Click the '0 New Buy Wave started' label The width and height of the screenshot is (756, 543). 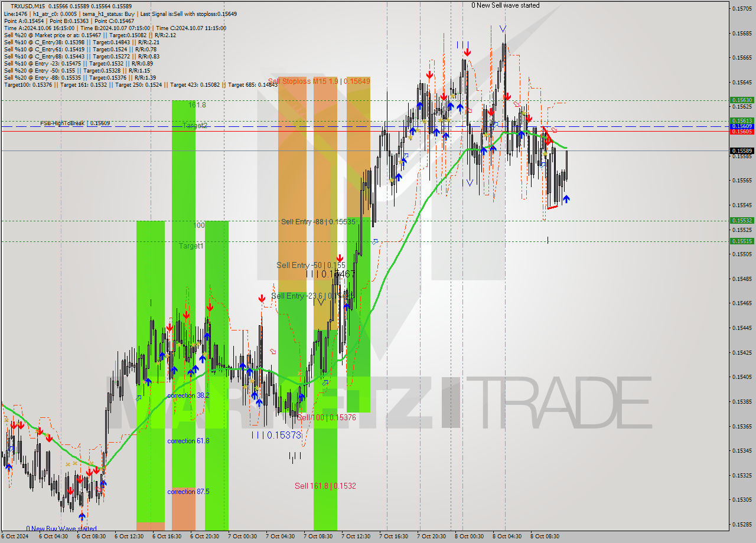click(61, 529)
